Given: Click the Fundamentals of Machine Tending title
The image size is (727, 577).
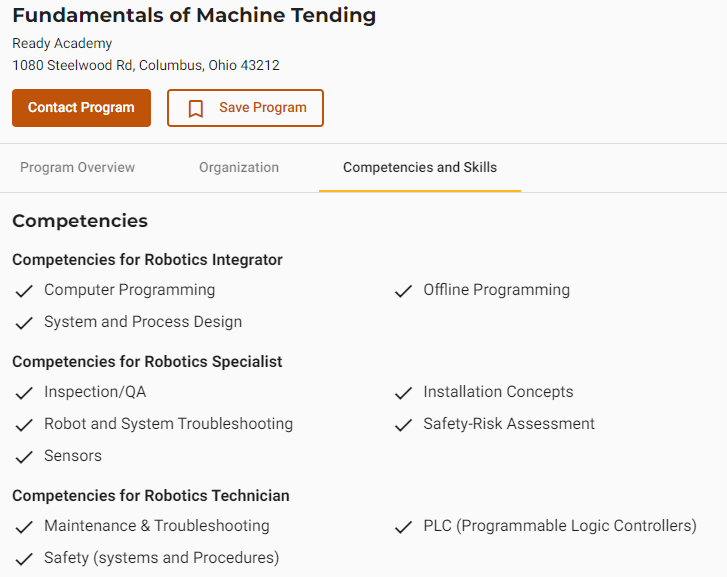Looking at the screenshot, I should point(194,15).
